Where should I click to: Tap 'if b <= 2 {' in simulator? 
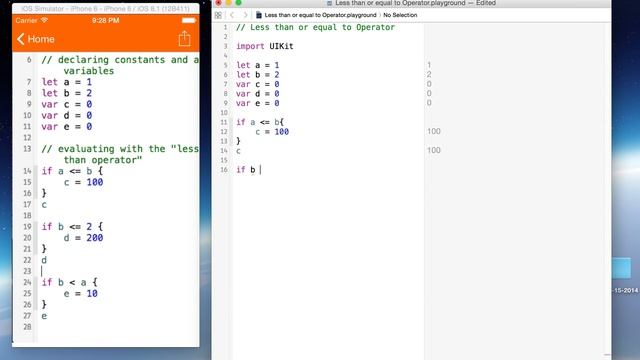pos(72,227)
